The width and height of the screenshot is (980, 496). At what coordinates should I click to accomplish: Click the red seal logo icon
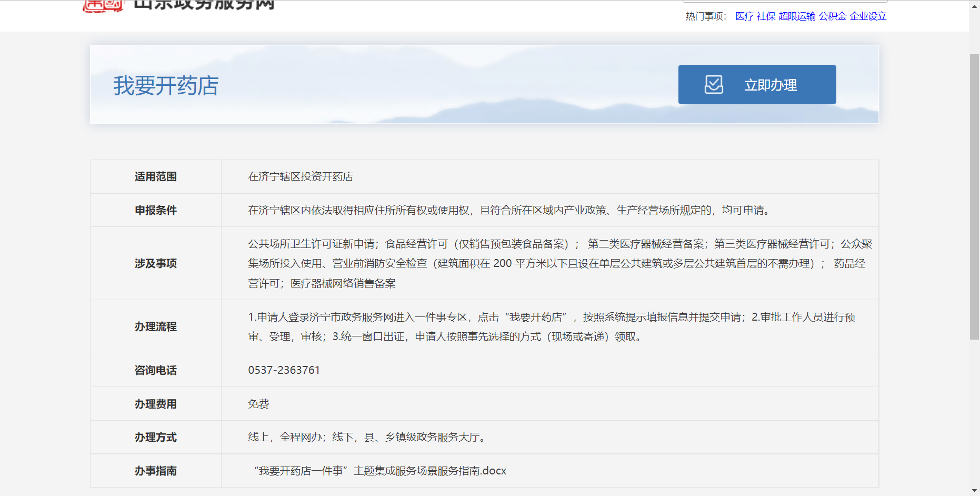tap(103, 6)
